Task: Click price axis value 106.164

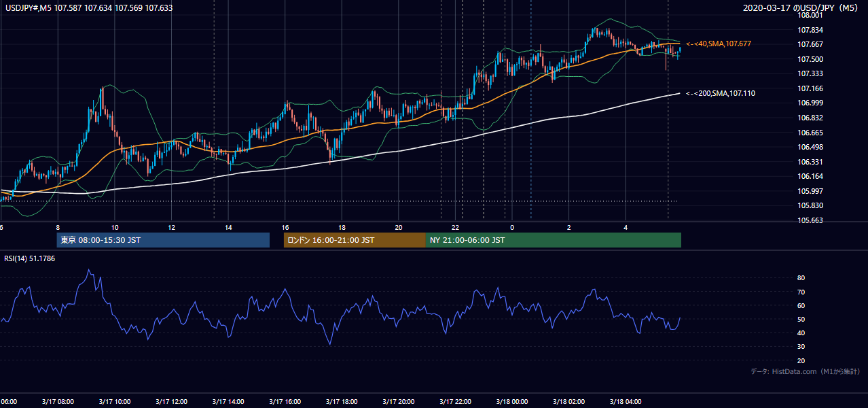Action: (x=810, y=176)
